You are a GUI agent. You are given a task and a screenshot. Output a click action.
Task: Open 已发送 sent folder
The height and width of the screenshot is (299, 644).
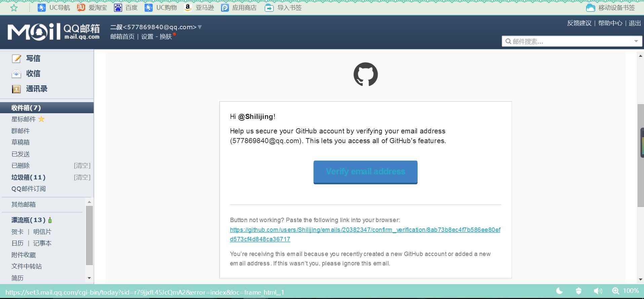click(21, 154)
